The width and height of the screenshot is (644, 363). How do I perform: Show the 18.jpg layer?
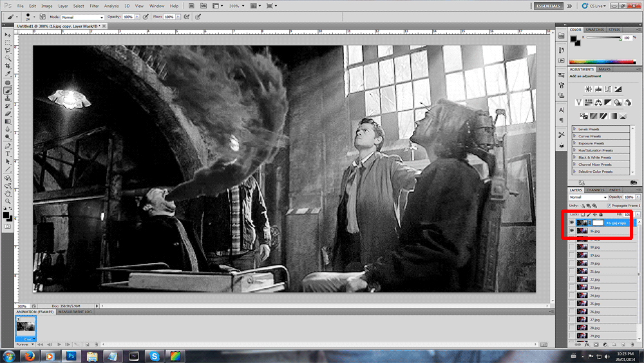click(x=571, y=247)
